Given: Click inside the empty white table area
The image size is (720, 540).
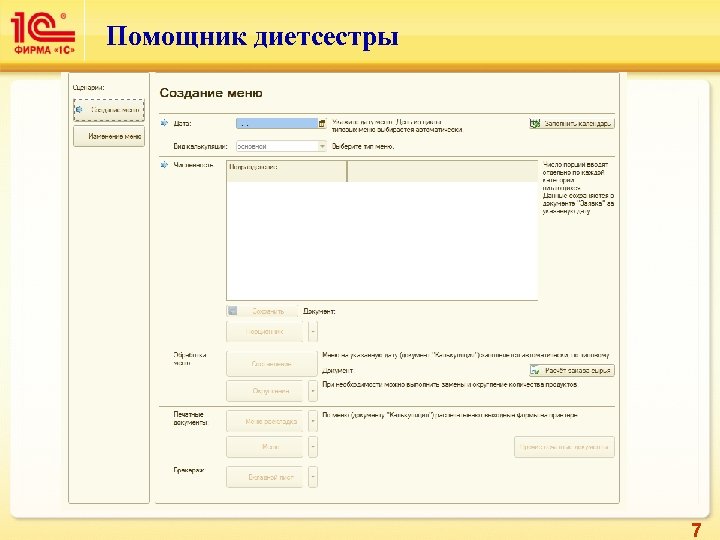Looking at the screenshot, I should pyautogui.click(x=382, y=240).
